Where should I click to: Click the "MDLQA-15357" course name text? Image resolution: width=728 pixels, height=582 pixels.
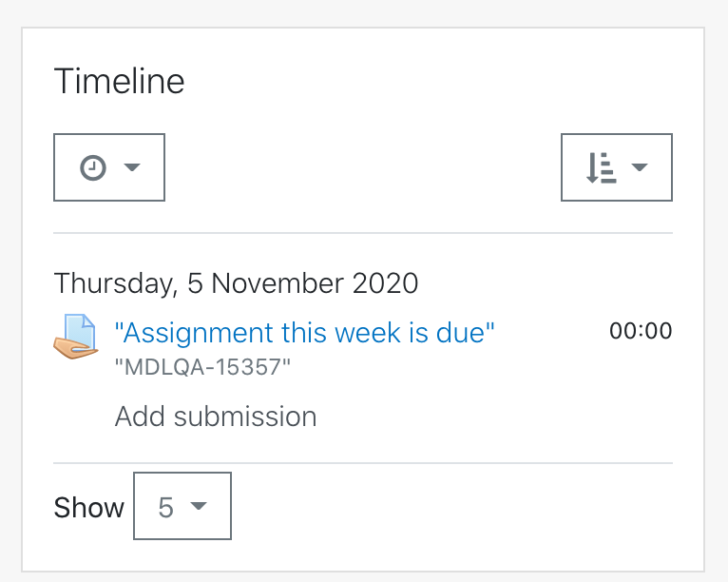pos(202,367)
